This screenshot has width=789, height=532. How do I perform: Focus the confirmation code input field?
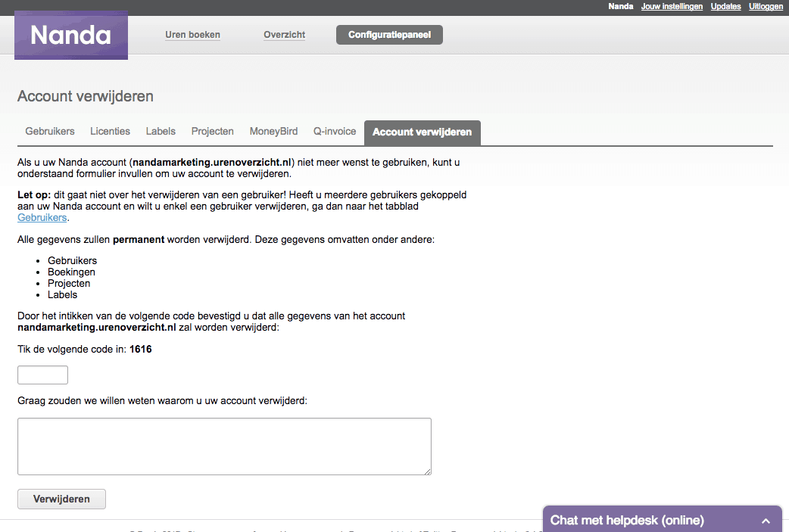tap(42, 375)
